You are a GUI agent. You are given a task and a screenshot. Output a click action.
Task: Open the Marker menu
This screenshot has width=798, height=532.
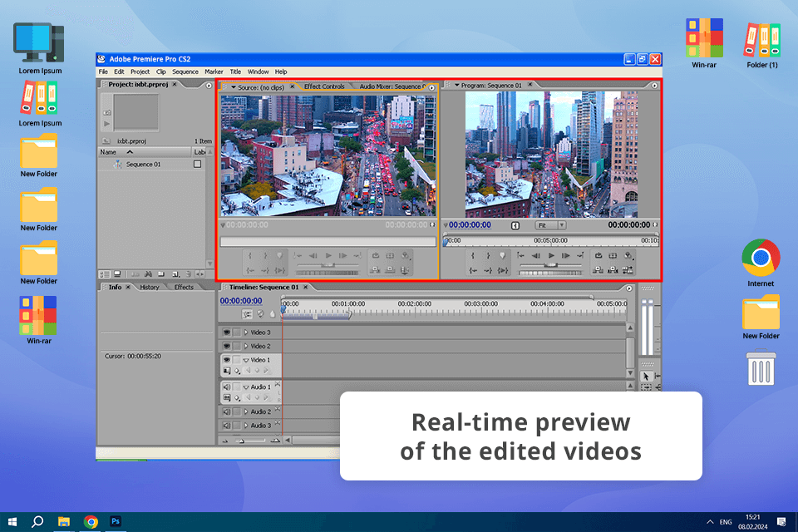click(x=214, y=71)
